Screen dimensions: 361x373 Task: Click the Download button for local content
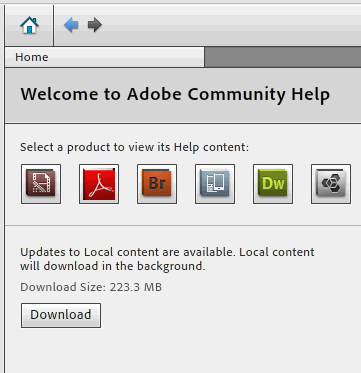(x=61, y=315)
